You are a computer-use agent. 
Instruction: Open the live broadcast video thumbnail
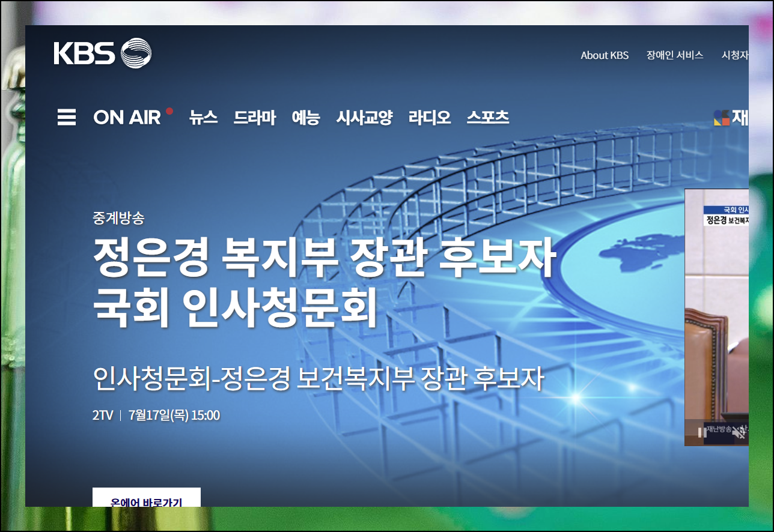[x=716, y=317]
